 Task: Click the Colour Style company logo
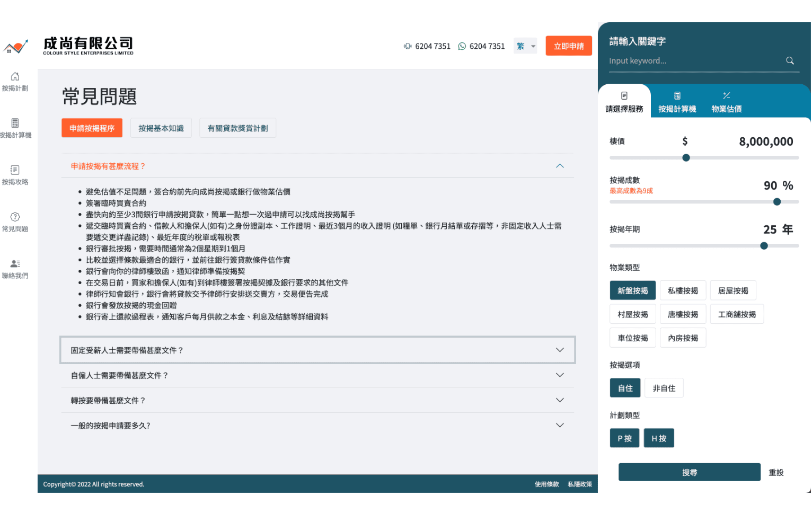click(x=69, y=47)
